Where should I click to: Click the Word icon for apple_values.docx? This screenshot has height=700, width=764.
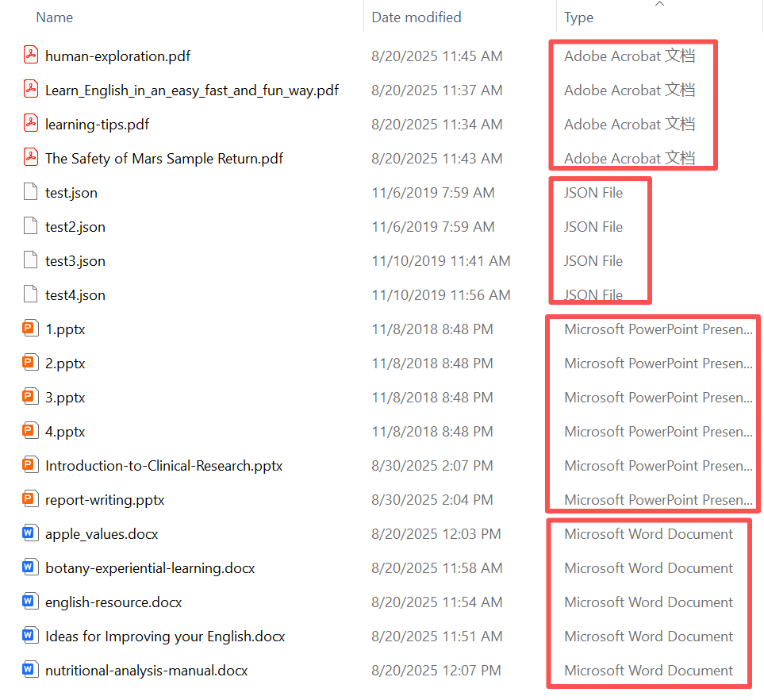(30, 533)
